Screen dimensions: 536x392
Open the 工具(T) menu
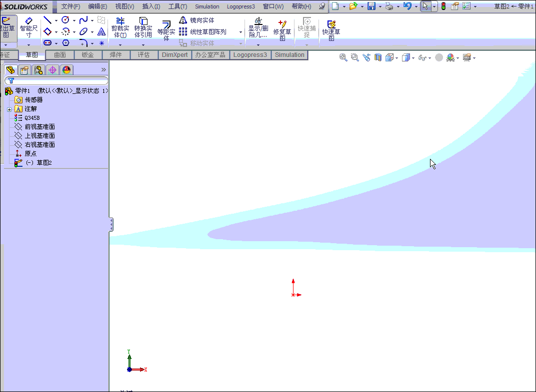177,6
